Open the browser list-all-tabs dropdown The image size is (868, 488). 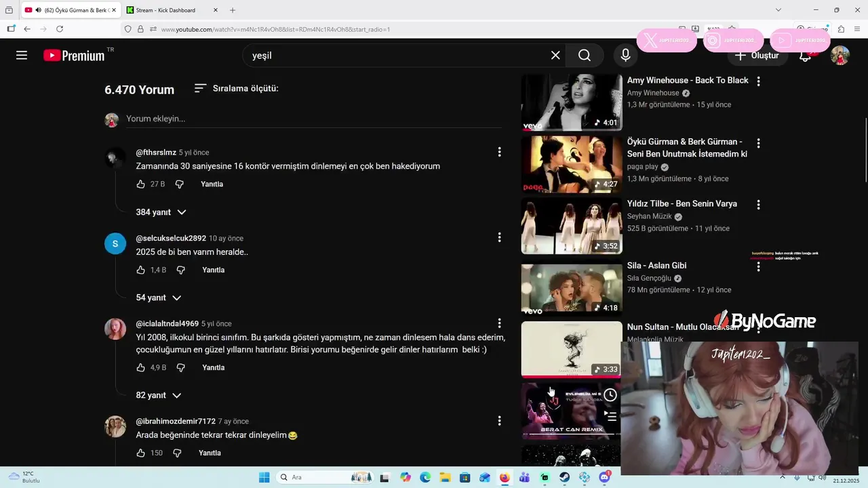[778, 10]
